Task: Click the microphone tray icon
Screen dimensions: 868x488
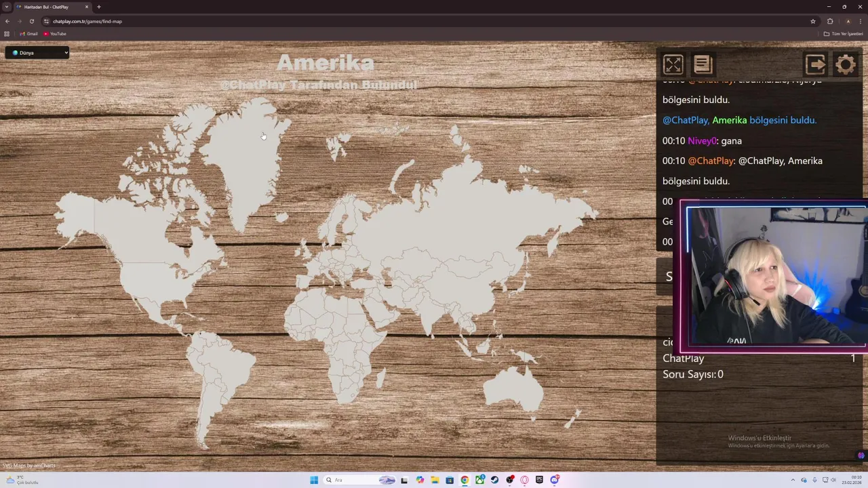Action: pos(814,480)
